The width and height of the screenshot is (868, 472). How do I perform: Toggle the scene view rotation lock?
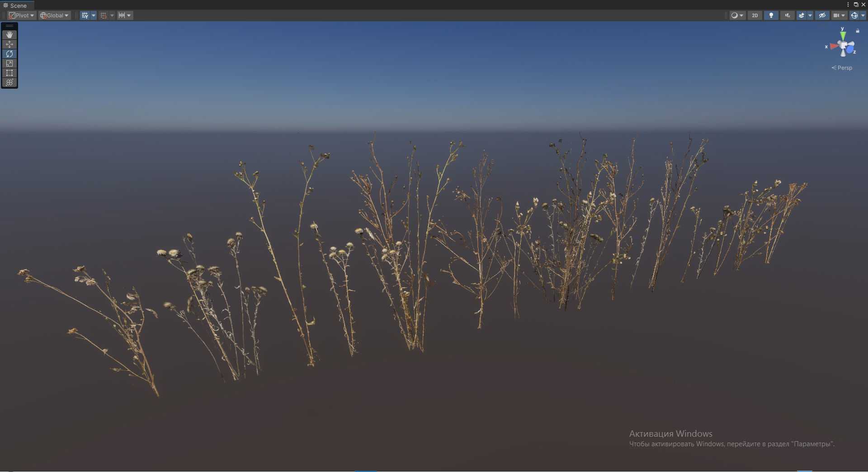point(858,31)
